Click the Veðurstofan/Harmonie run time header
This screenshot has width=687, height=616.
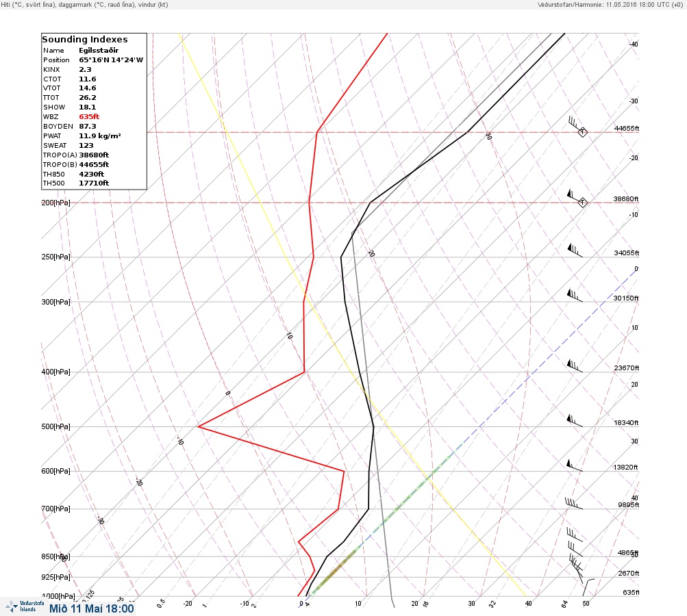click(x=610, y=4)
